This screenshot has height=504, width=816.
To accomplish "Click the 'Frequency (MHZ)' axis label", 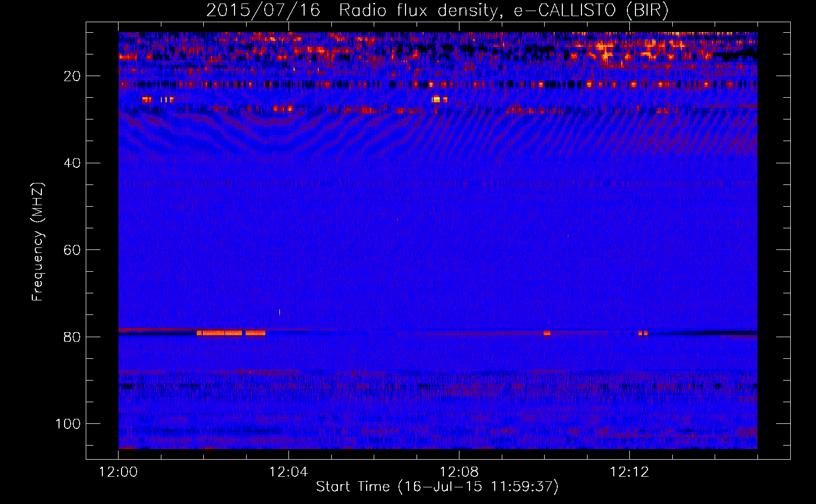I will pyautogui.click(x=38, y=242).
